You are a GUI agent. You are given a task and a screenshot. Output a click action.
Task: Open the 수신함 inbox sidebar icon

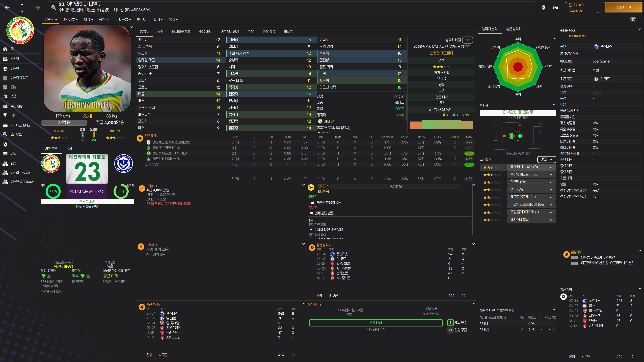[5, 59]
